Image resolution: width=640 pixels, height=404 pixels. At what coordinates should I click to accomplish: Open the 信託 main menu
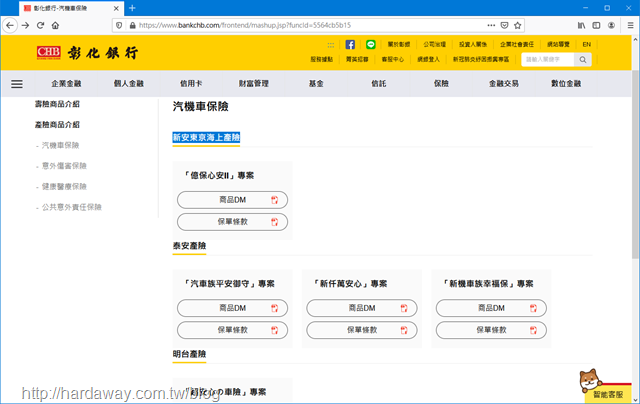pos(378,84)
